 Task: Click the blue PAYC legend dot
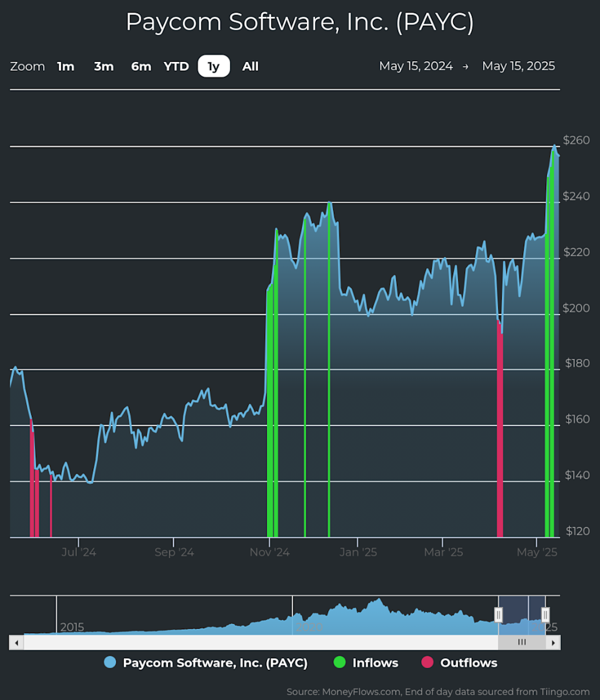point(110,662)
